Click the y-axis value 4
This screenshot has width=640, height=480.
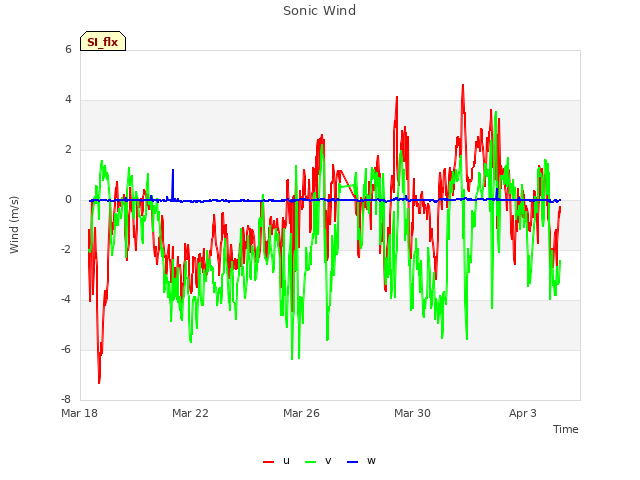pyautogui.click(x=68, y=100)
